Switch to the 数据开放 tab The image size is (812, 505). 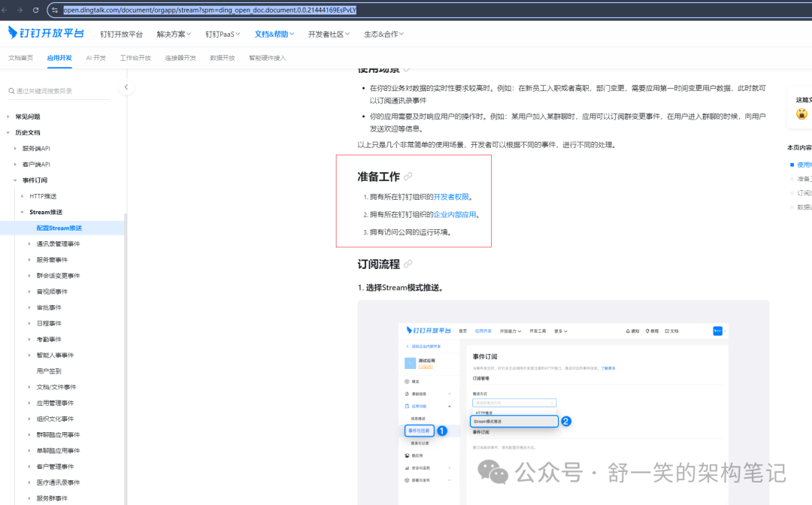click(x=223, y=58)
